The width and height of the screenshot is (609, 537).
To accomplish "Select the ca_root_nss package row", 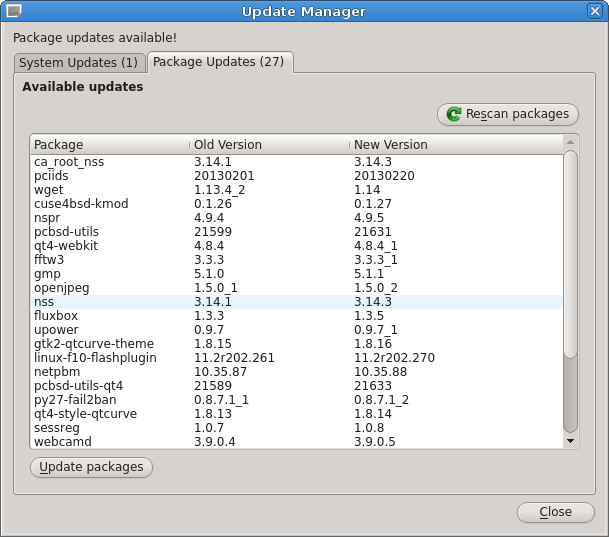I will click(296, 162).
